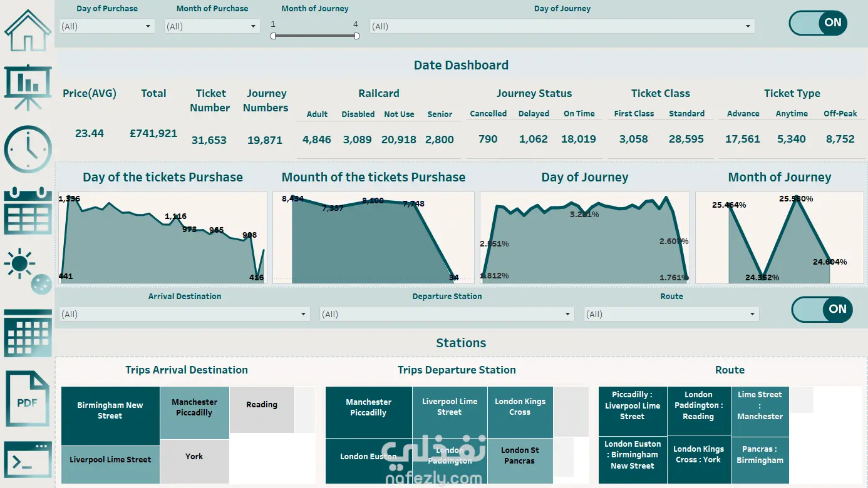This screenshot has height=488, width=868.
Task: Open the calendar with rings icon
Action: pyautogui.click(x=28, y=210)
